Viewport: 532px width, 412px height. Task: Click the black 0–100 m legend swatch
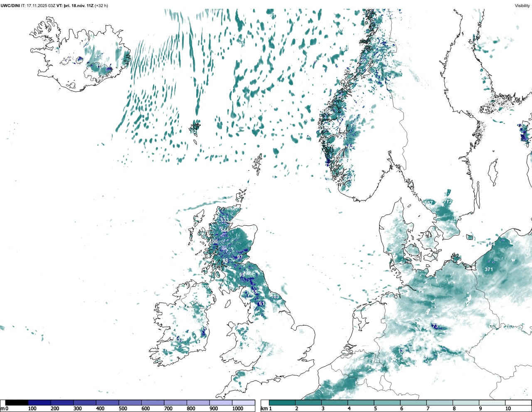click(17, 403)
